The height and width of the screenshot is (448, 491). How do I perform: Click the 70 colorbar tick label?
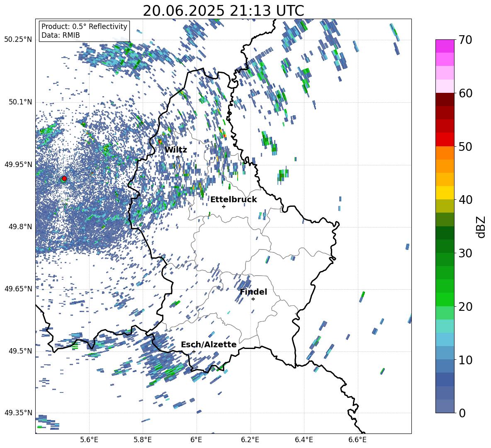coord(465,40)
